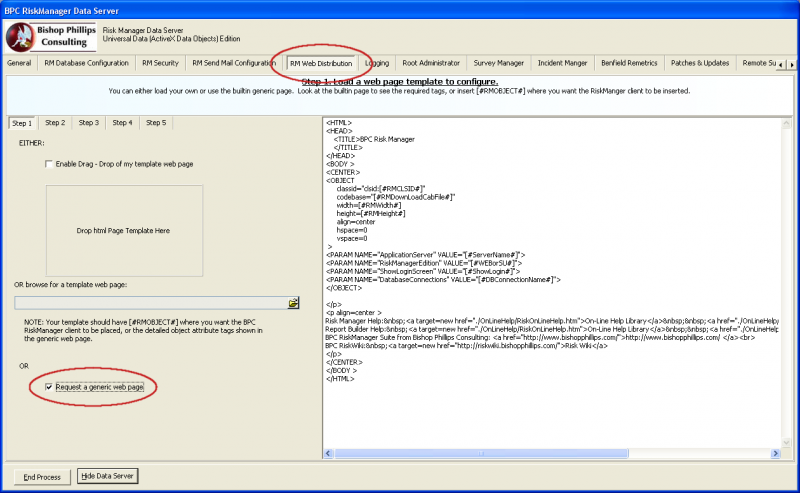Click the HTML pane scroll up arrow
The height and width of the screenshot is (493, 800).
786,123
